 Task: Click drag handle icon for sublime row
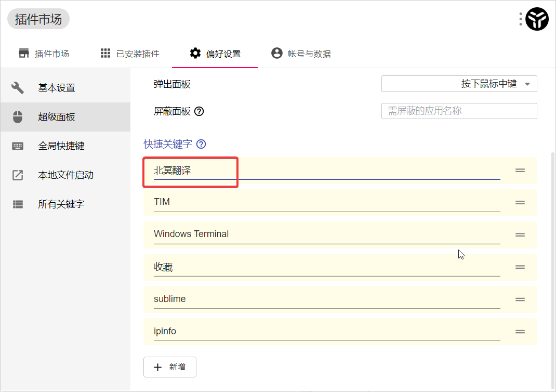(x=520, y=299)
